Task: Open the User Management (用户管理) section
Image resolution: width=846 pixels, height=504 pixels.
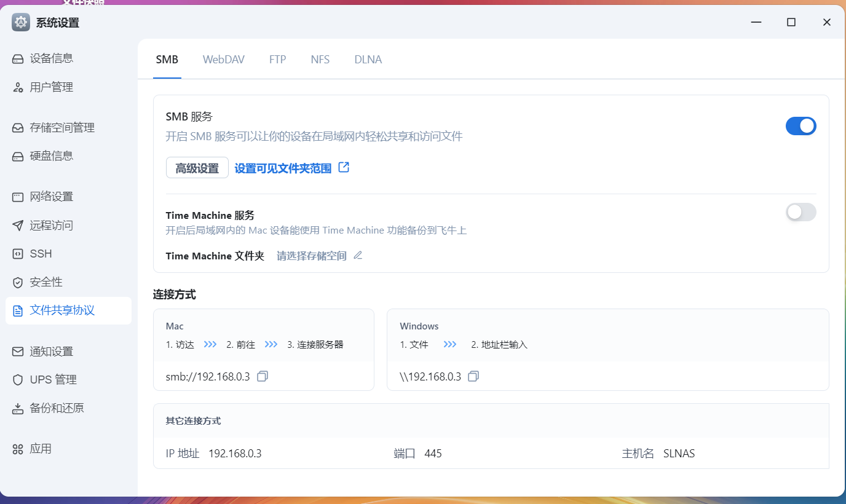Action: 52,87
